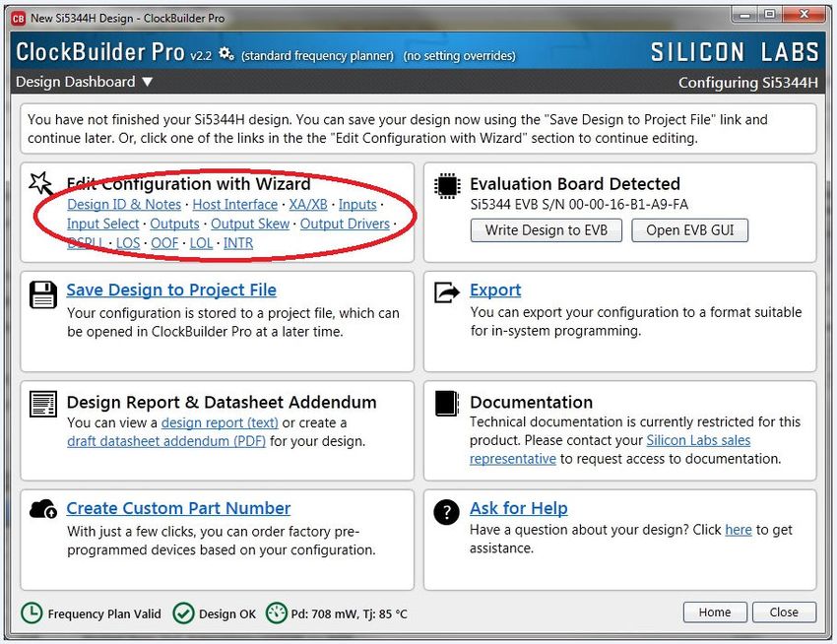Click the documentation book icon
This screenshot has height=644, width=837.
(447, 403)
